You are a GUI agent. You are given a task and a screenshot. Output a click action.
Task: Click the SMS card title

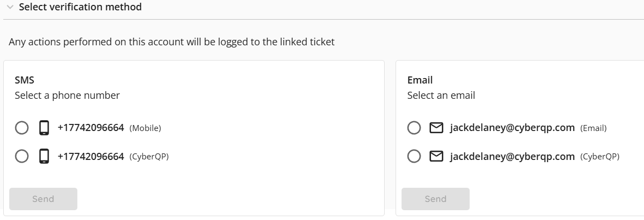[25, 80]
